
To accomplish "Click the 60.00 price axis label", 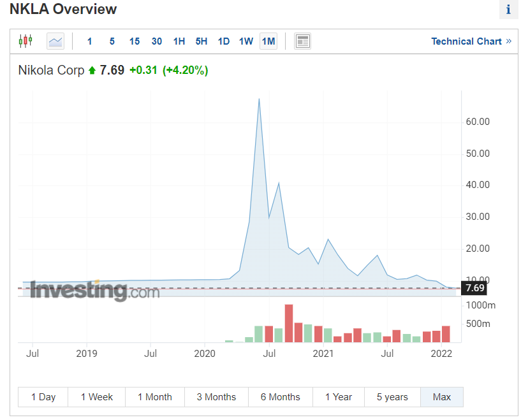I will pos(478,122).
